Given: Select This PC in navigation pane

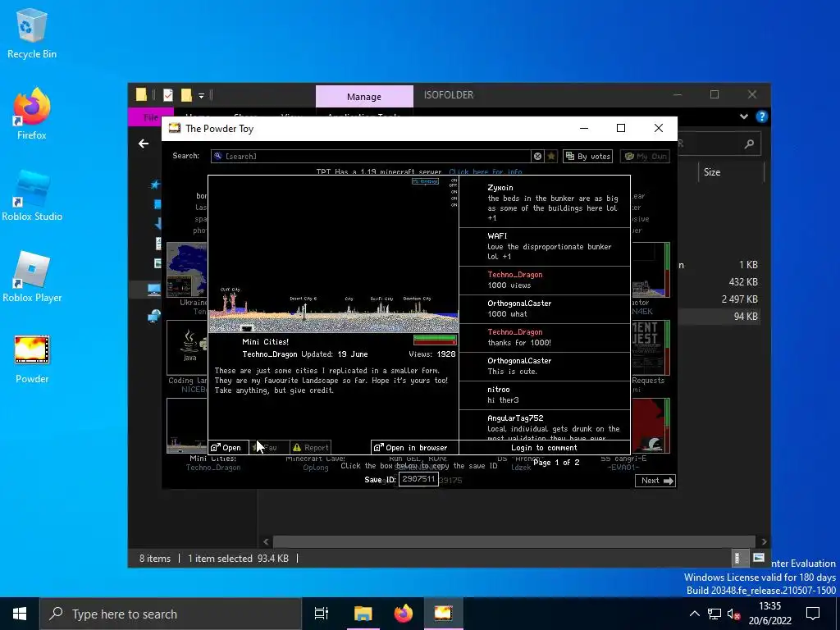Looking at the screenshot, I should point(154,290).
